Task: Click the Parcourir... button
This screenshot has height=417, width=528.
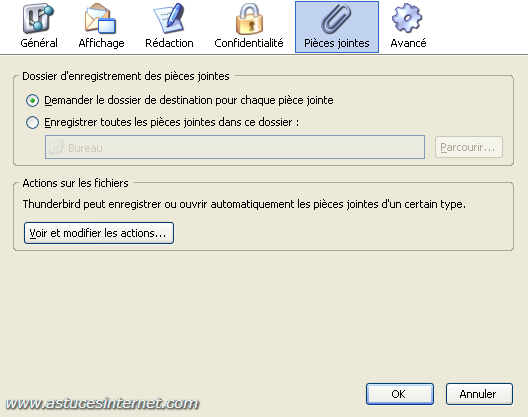Action: pyautogui.click(x=468, y=147)
